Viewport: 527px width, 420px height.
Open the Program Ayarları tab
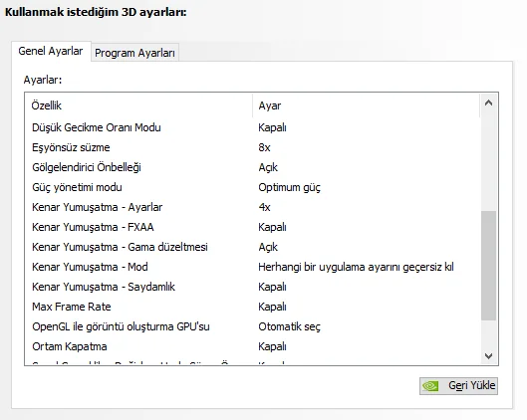point(134,53)
